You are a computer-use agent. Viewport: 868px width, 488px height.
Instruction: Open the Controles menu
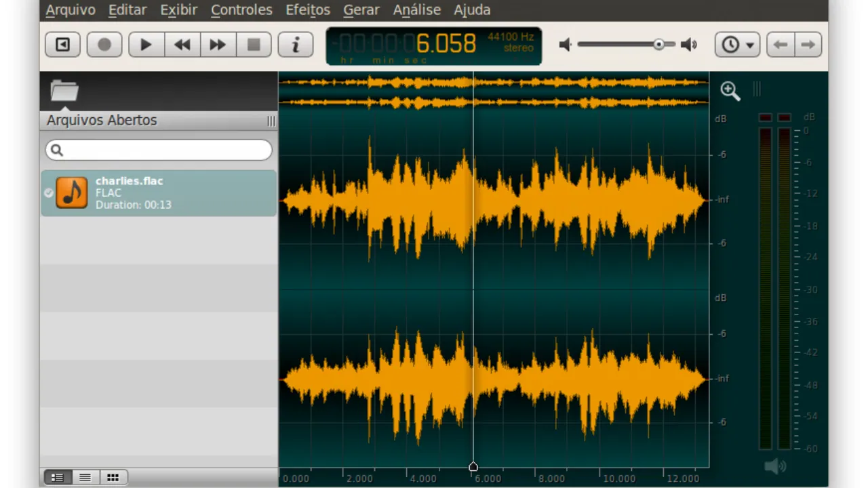(241, 10)
